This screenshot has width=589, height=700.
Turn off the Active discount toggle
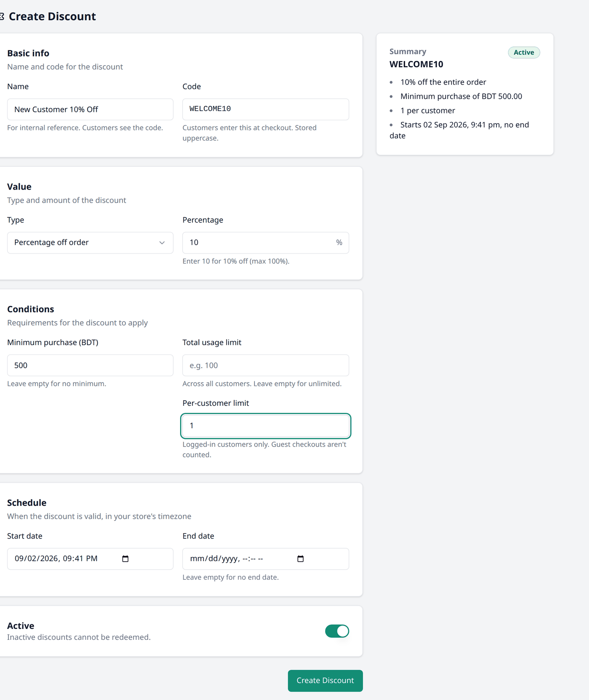point(337,631)
